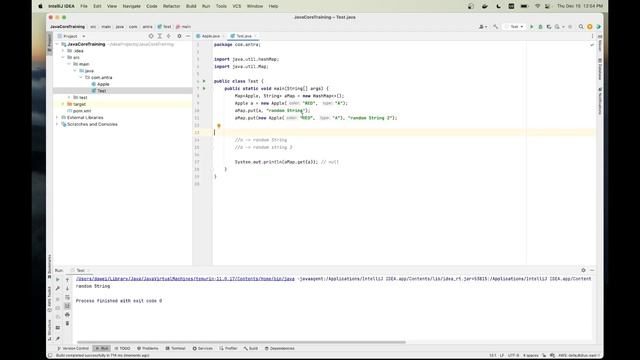Clear all Run console output
Screen dimensions: 640x360
(67, 323)
